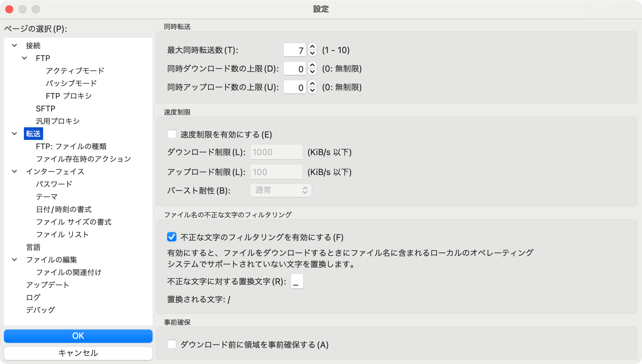The width and height of the screenshot is (642, 364).
Task: Decrease the max simultaneous transfers value
Action: tap(312, 53)
